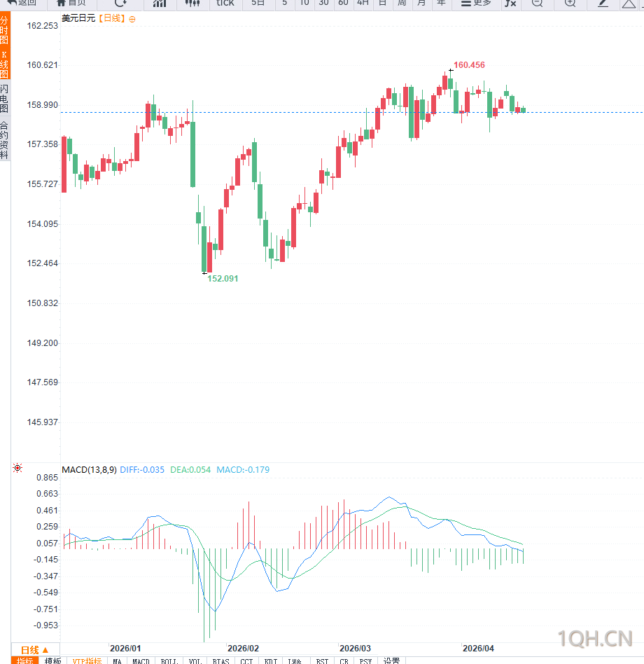Activate the pencil drawing tool

(x=603, y=3)
